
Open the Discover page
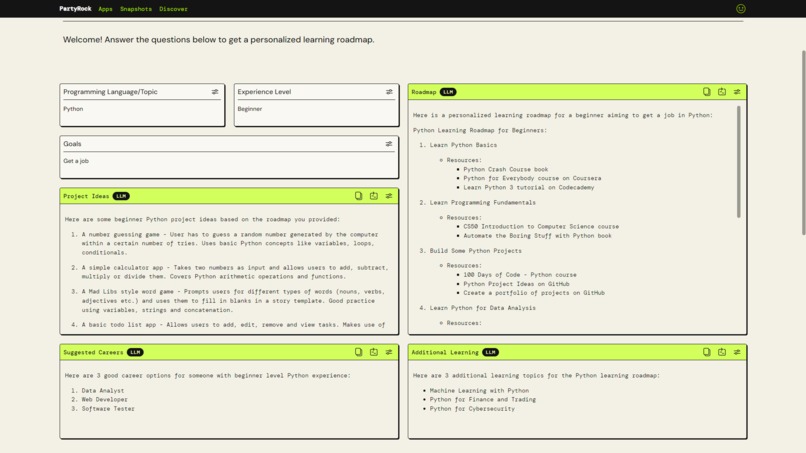click(173, 9)
